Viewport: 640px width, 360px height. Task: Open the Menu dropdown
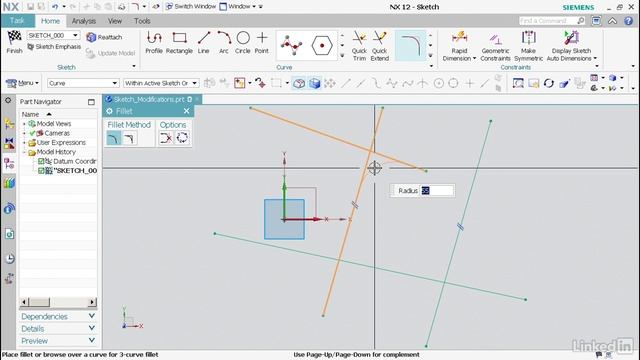[22, 83]
